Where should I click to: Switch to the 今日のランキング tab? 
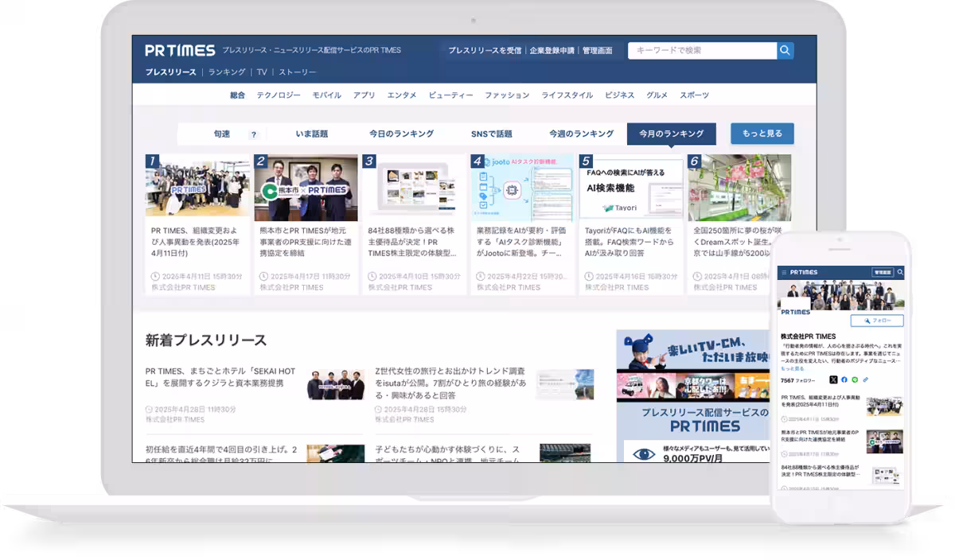(x=401, y=134)
